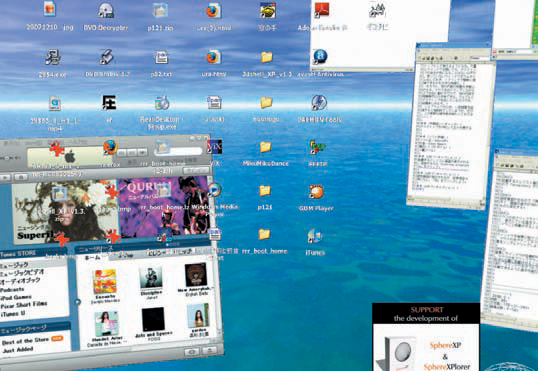The height and width of the screenshot is (371, 538).
Task: Open the Just Added link in iTunes
Action: click(x=17, y=350)
